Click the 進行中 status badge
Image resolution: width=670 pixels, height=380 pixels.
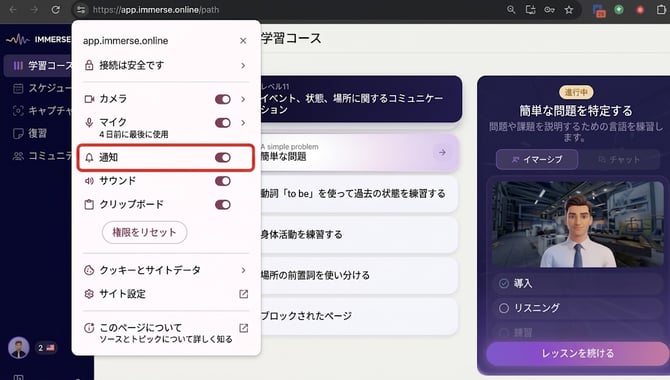[x=576, y=92]
